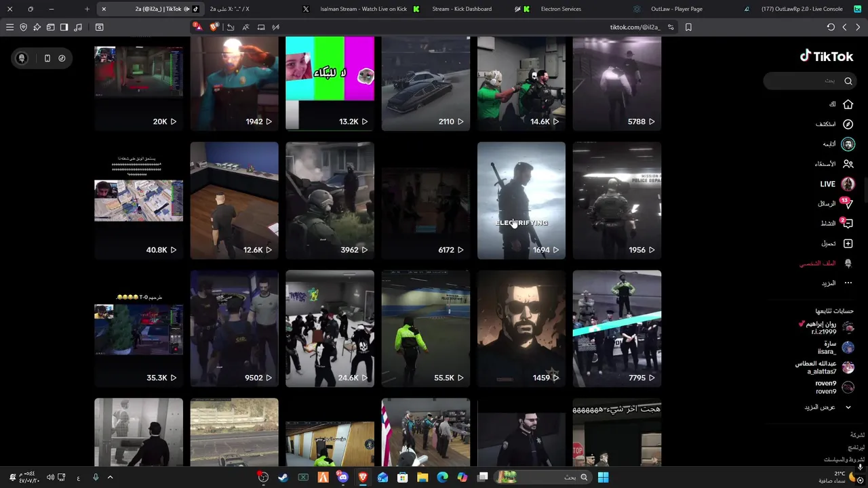This screenshot has height=488, width=868.
Task: Open the Brave Rewards triangle icon
Action: (x=197, y=27)
